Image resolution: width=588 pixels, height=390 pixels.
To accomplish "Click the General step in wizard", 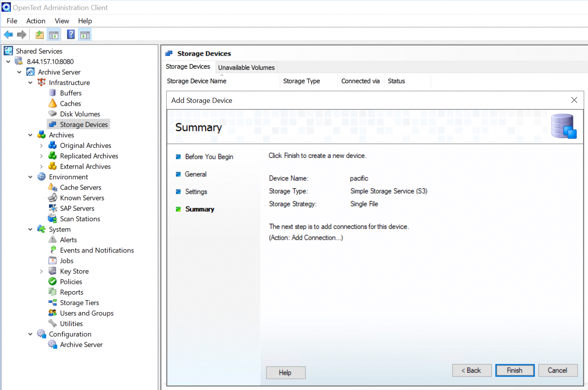I will pyautogui.click(x=196, y=174).
